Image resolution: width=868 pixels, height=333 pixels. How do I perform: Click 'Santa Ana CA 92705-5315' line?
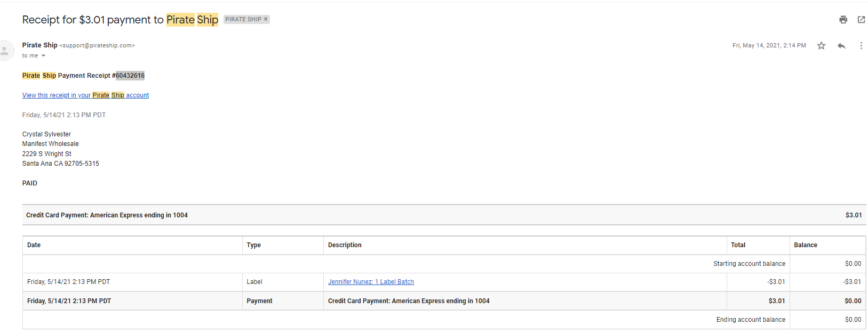60,164
